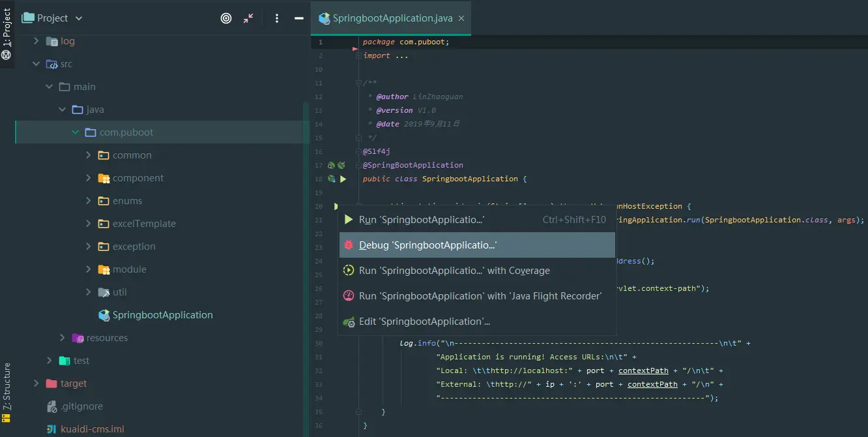Expand the common package folder

point(89,155)
